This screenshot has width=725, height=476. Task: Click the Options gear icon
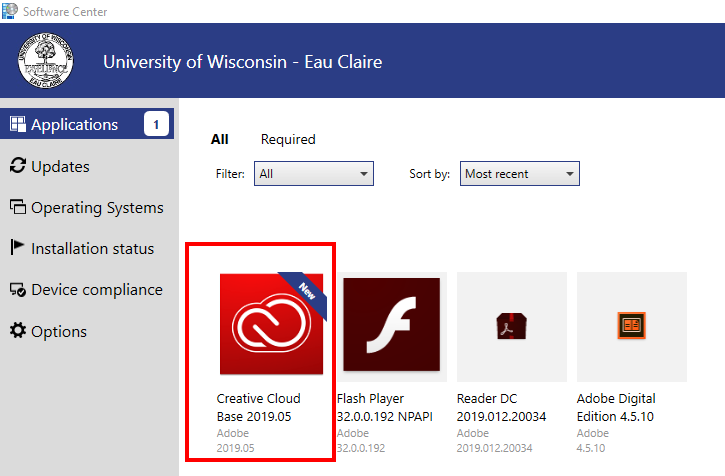pyautogui.click(x=17, y=331)
